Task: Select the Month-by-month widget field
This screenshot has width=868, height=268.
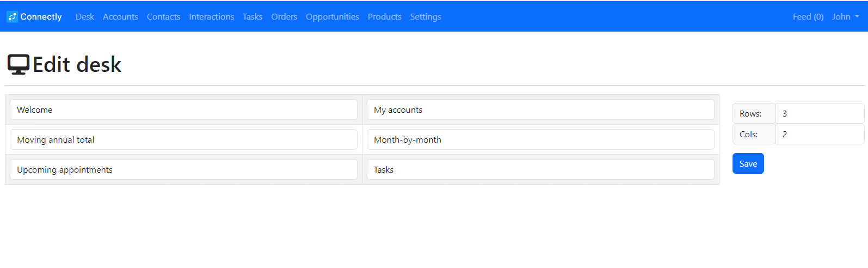Action: click(540, 139)
